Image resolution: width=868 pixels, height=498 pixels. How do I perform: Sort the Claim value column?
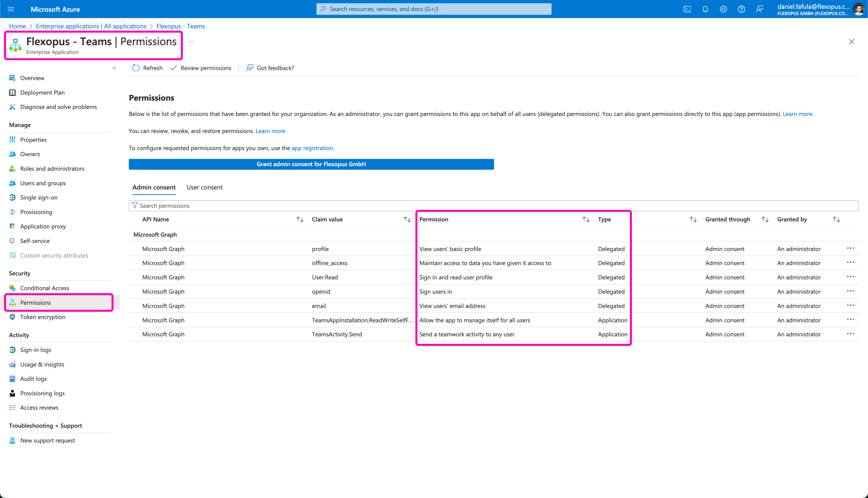coord(407,219)
